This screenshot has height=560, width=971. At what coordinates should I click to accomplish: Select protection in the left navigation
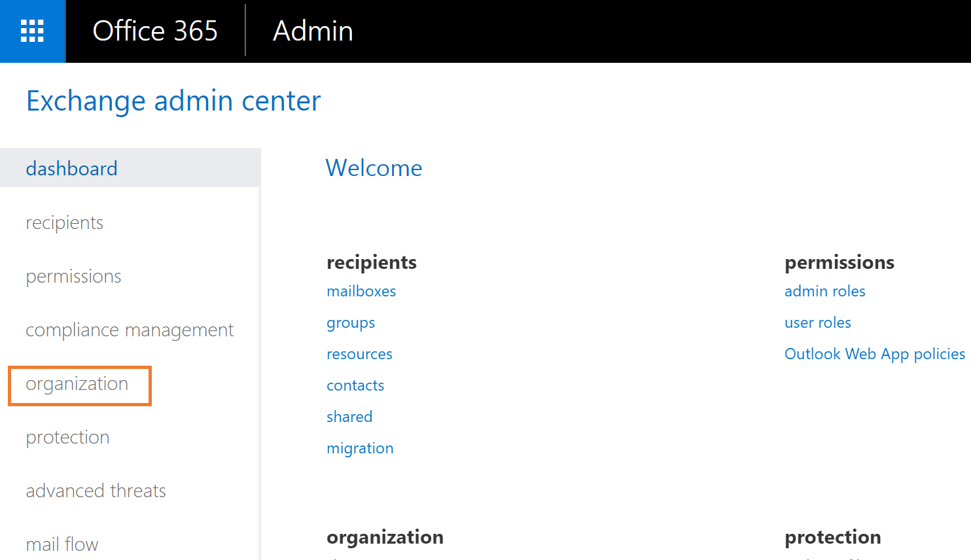click(67, 438)
